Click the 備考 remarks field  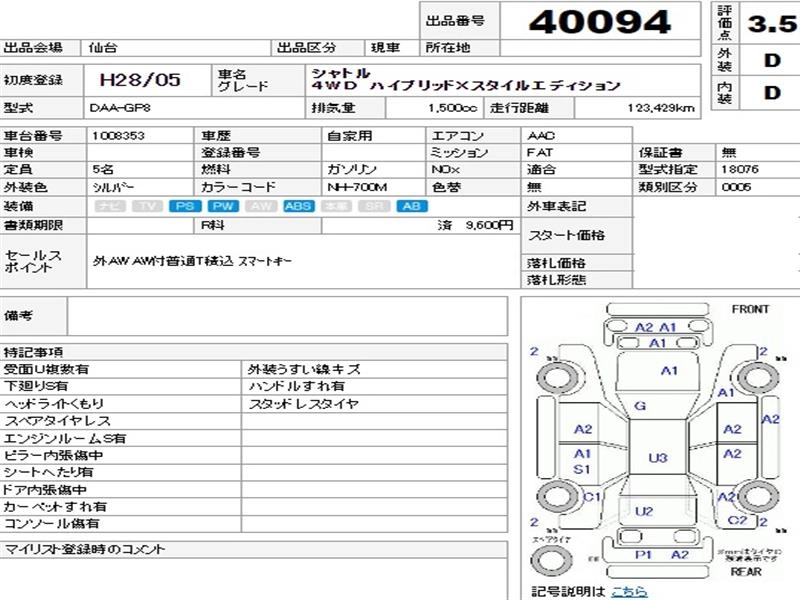(287, 316)
